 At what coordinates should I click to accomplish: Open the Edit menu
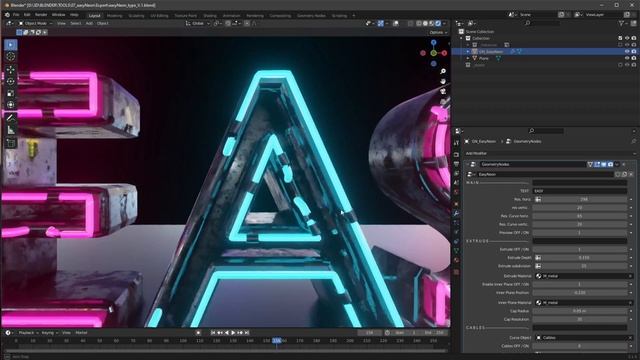(27, 15)
